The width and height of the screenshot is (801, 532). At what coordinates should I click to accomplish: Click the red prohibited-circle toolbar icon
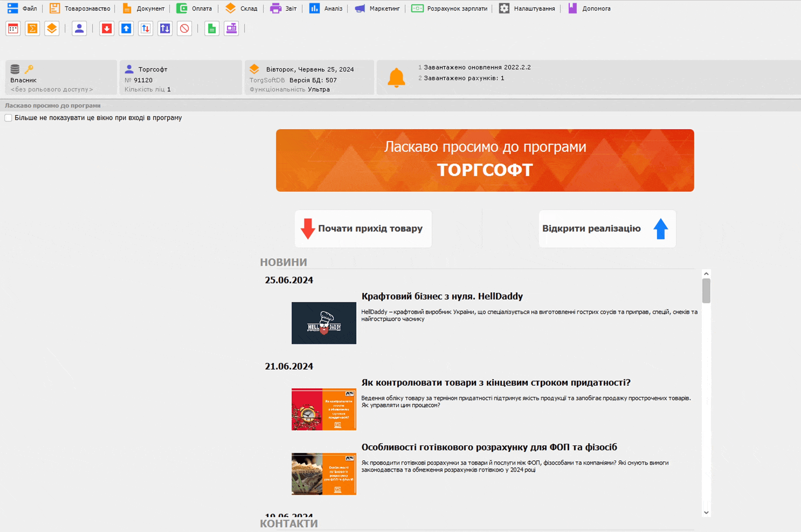click(184, 29)
